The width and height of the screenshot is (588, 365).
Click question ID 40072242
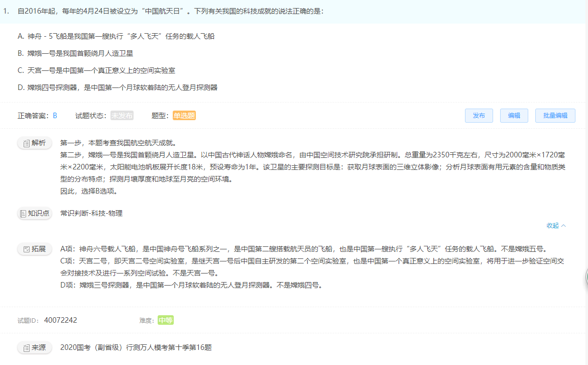coord(60,320)
